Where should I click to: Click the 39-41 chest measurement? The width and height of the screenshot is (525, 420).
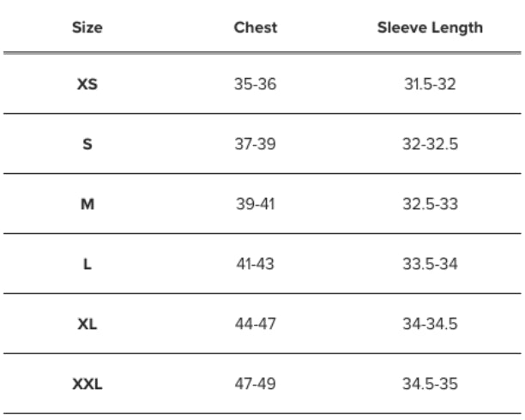tap(255, 204)
